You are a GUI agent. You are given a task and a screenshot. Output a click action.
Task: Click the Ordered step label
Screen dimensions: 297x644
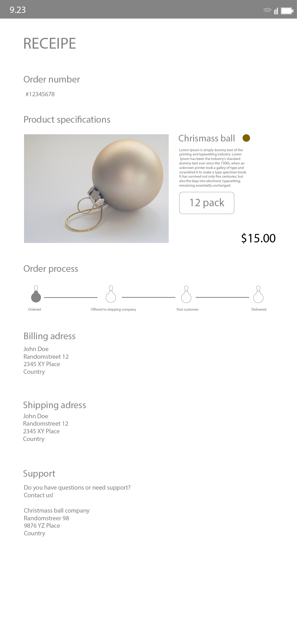tap(35, 309)
